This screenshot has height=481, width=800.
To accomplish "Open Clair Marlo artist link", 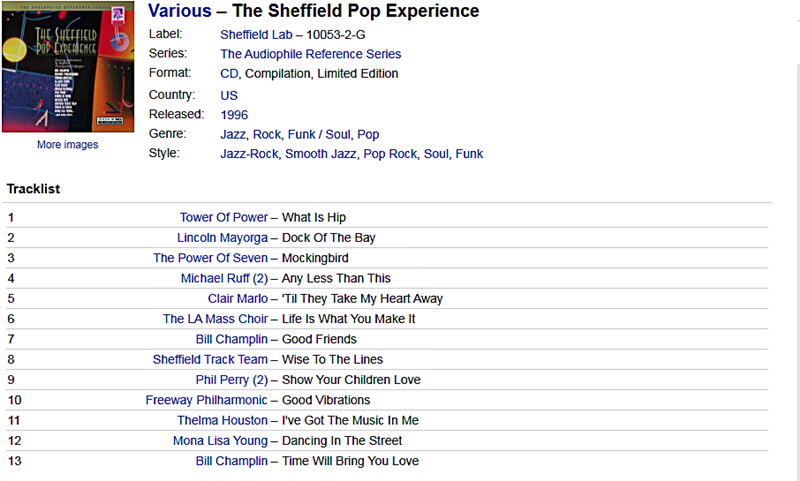I will click(238, 299).
